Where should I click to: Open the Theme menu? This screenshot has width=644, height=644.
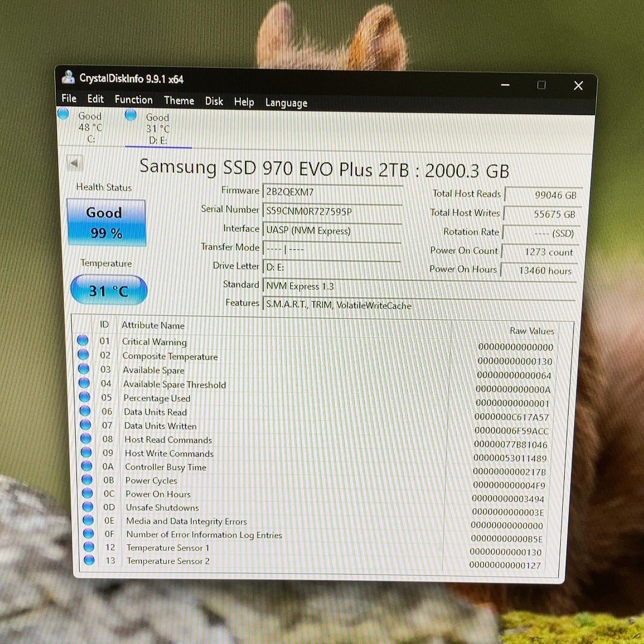pos(179,101)
